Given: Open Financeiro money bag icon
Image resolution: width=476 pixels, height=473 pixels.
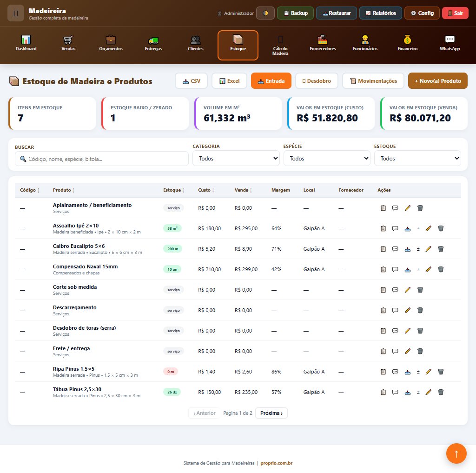Looking at the screenshot, I should (x=407, y=45).
